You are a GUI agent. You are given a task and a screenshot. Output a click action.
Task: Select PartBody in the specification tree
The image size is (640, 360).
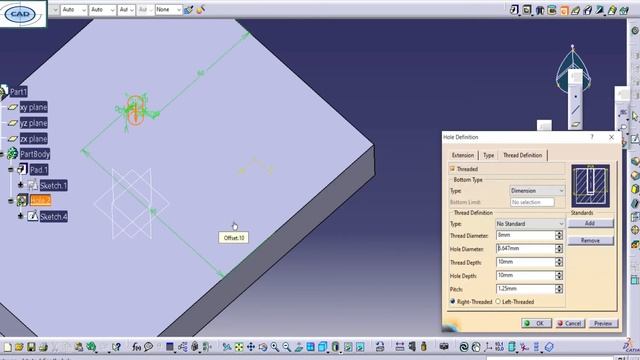(35, 154)
